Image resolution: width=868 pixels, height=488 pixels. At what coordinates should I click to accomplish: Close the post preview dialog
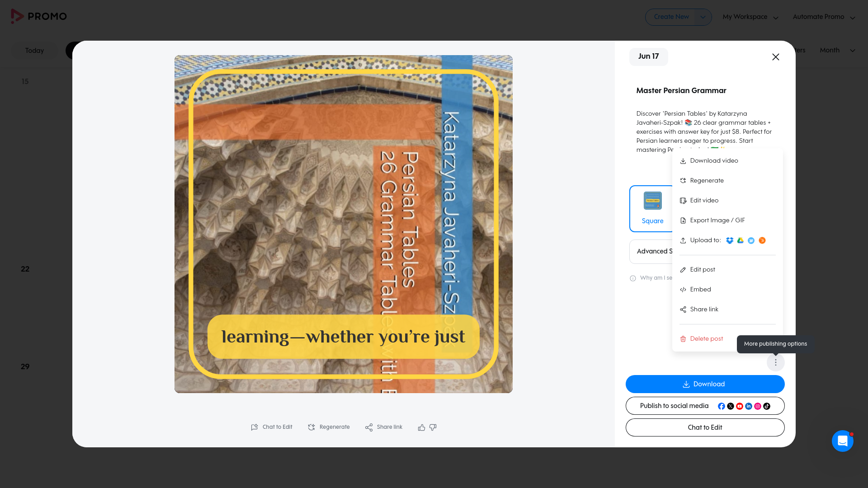[776, 57]
